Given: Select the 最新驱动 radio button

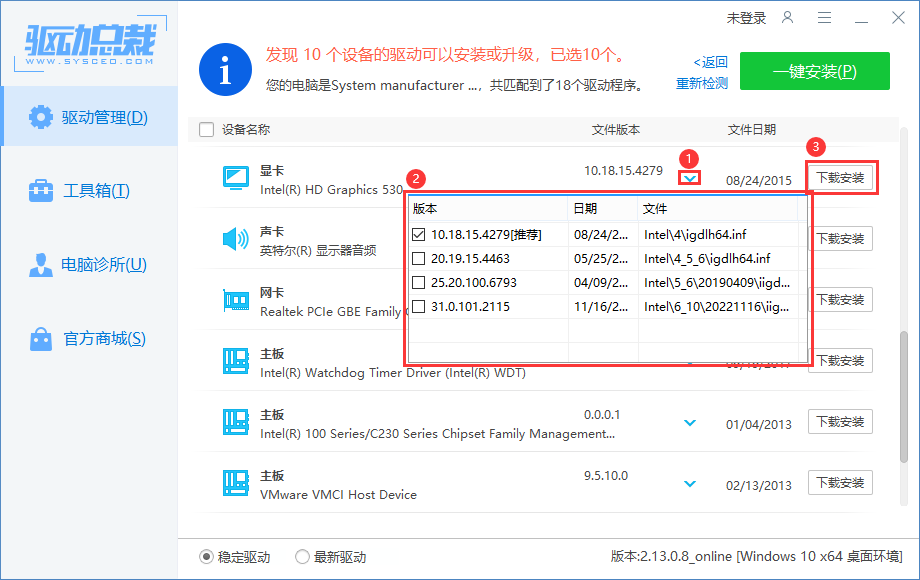Looking at the screenshot, I should point(302,557).
